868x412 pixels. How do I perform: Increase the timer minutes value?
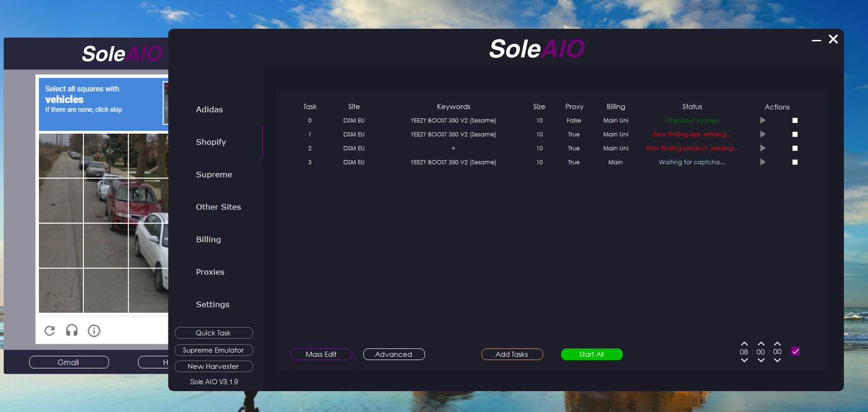(761, 344)
